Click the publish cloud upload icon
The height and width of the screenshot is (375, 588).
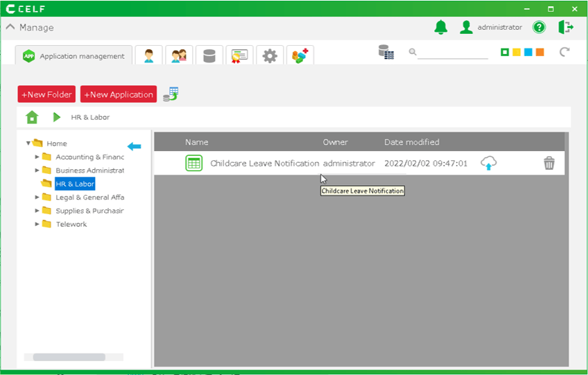[x=489, y=164]
